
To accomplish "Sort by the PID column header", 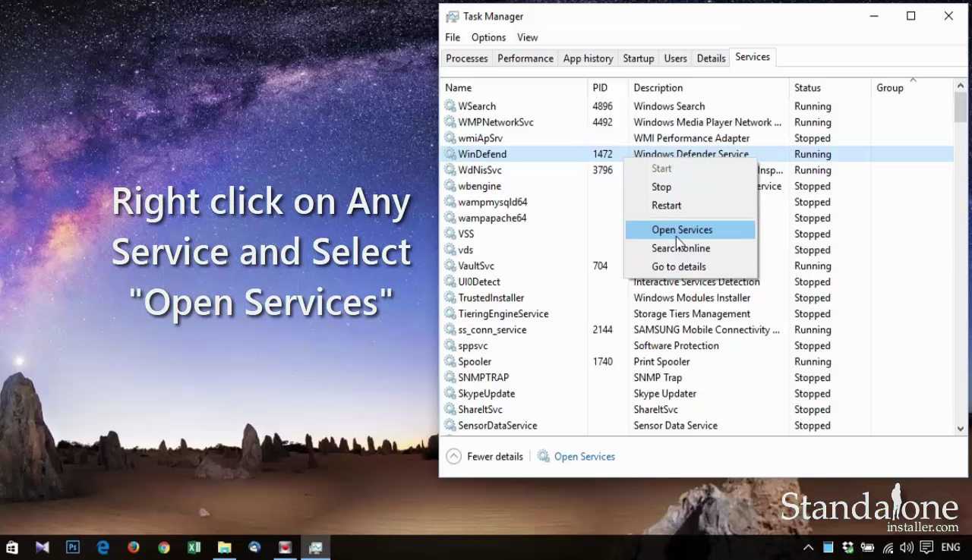I will pos(608,88).
